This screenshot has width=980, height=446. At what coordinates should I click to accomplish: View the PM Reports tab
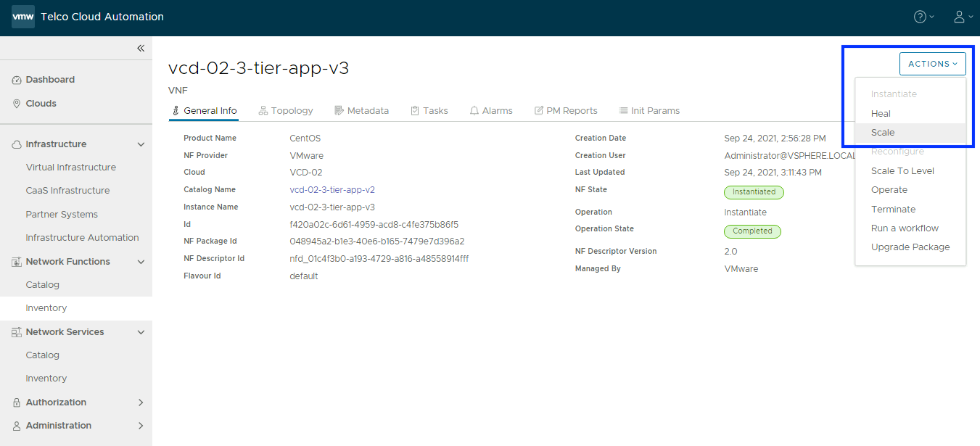(x=566, y=111)
